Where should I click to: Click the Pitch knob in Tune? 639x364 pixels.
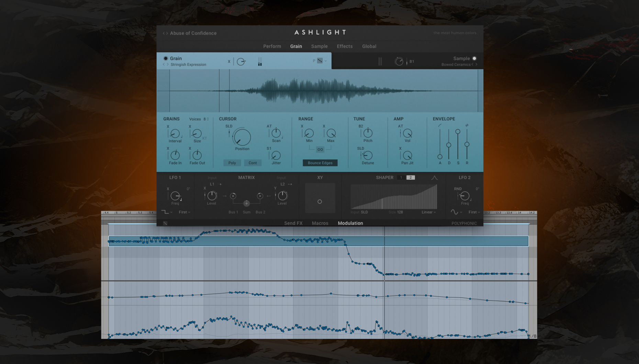(368, 133)
